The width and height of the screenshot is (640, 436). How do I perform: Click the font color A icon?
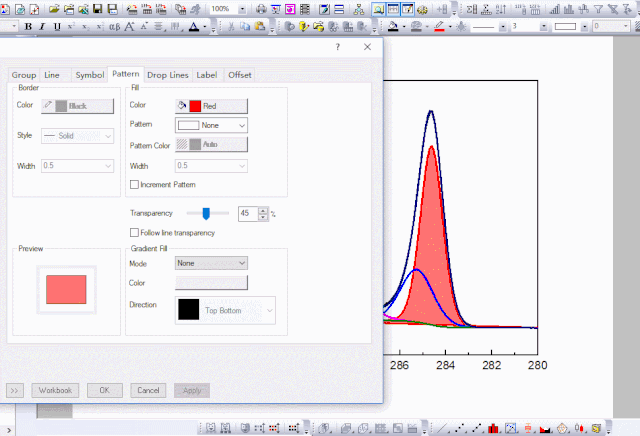pos(192,26)
